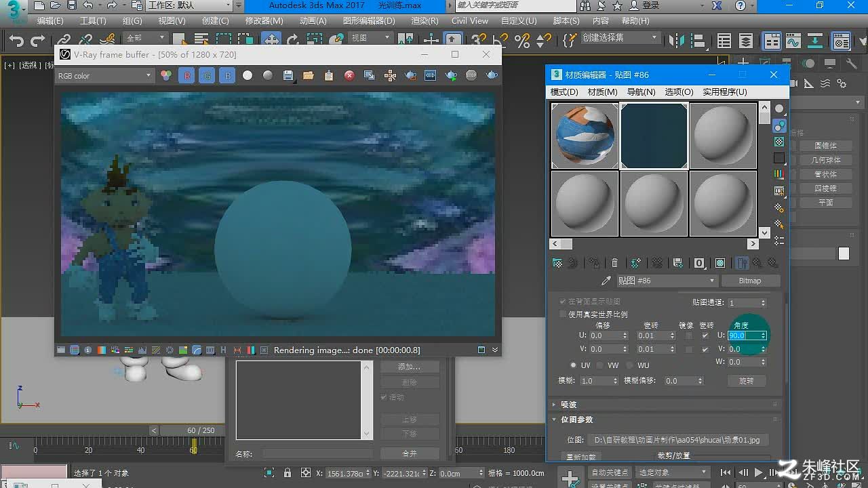Open the 选定对象 key filter dropdown
The height and width of the screenshot is (488, 868).
pyautogui.click(x=672, y=472)
